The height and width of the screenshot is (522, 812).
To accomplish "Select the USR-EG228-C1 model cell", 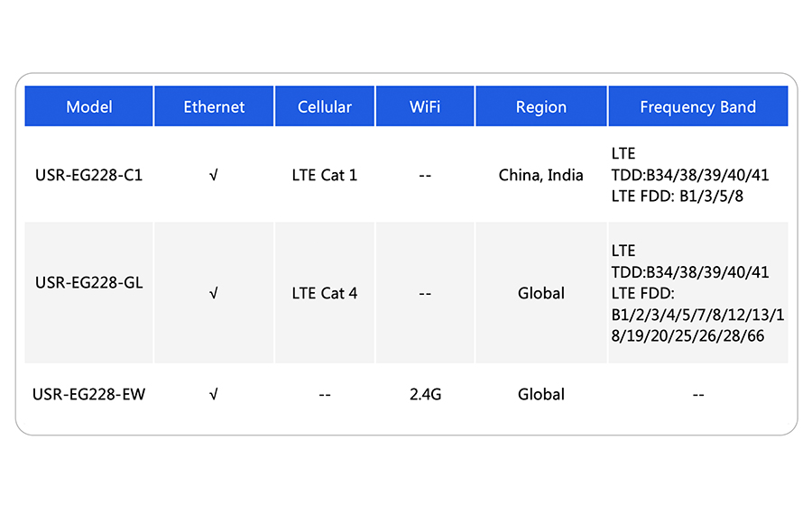I will point(89,175).
